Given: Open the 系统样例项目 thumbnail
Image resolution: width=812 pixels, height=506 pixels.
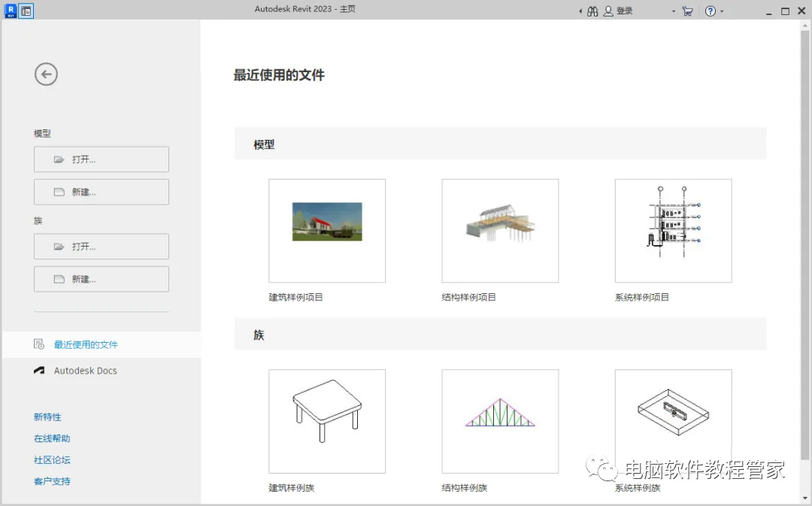Looking at the screenshot, I should coord(673,231).
